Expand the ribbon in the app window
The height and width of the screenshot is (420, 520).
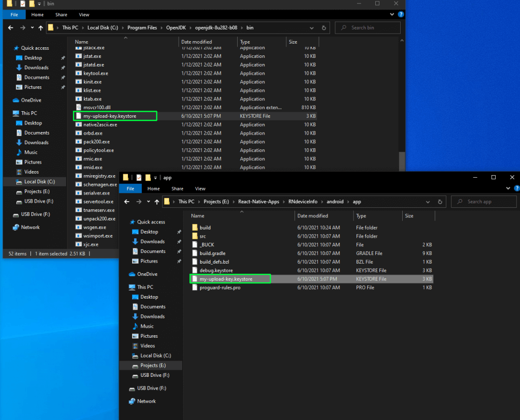(x=506, y=189)
